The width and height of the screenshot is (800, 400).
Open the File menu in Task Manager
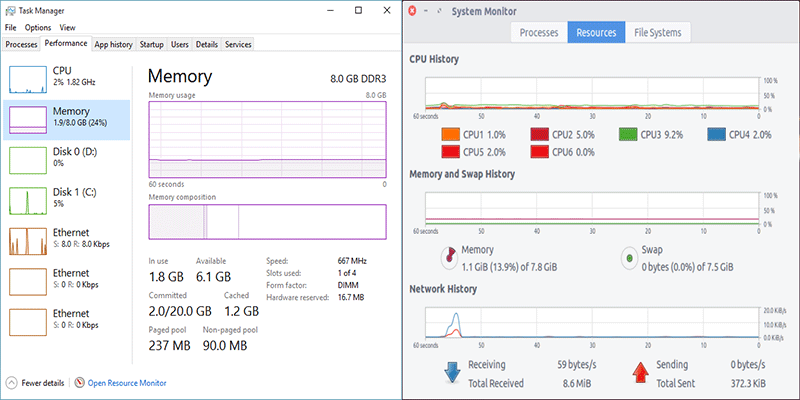(x=10, y=28)
